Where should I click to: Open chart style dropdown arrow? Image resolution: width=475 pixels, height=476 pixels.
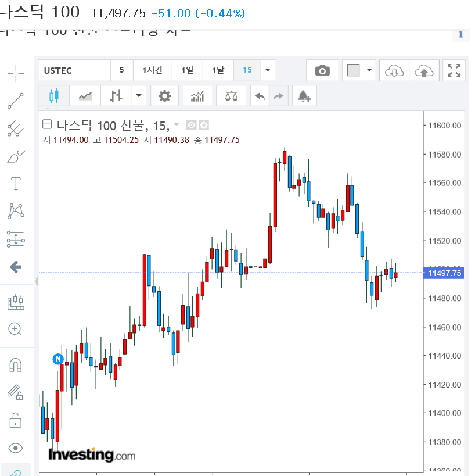click(x=139, y=96)
